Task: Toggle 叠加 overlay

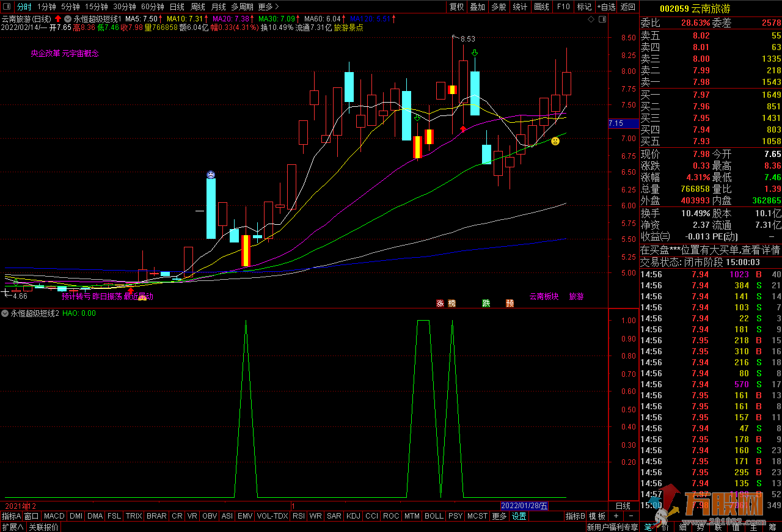Action: 477,7
